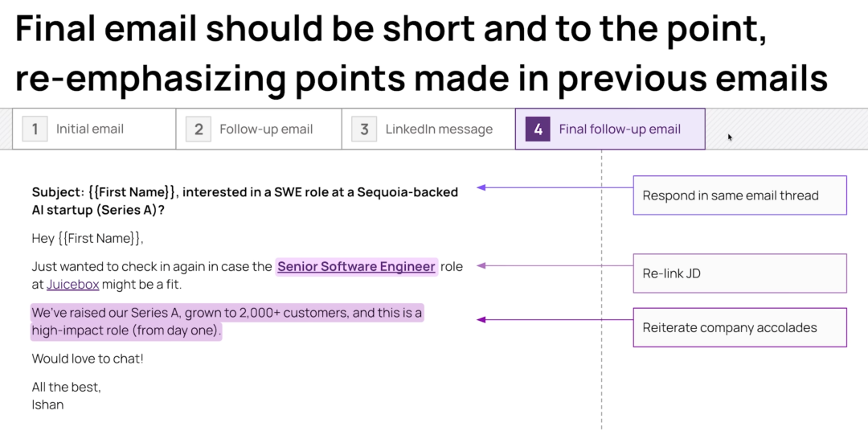Click the 'Re-link JD' annotation box

pyautogui.click(x=739, y=273)
